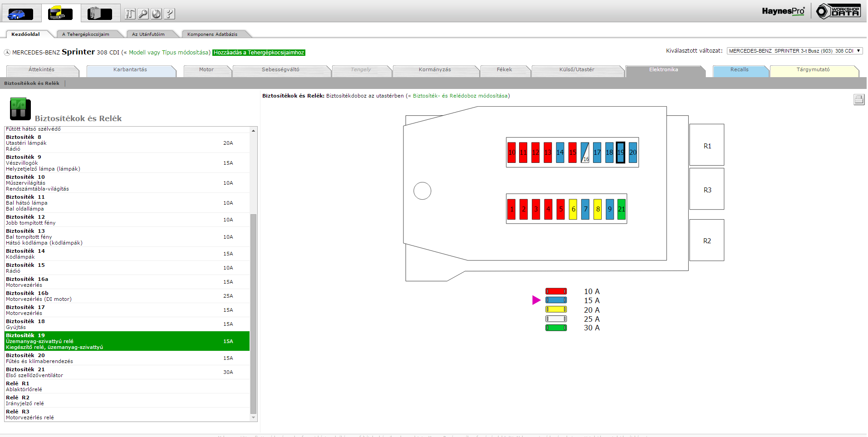
Task: Open the Karbantartás tab
Action: (130, 70)
